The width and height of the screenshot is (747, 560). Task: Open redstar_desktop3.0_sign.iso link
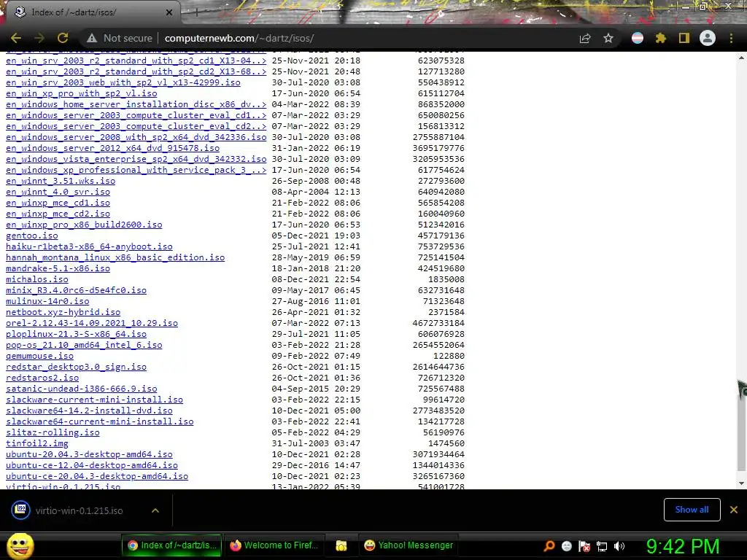point(76,367)
